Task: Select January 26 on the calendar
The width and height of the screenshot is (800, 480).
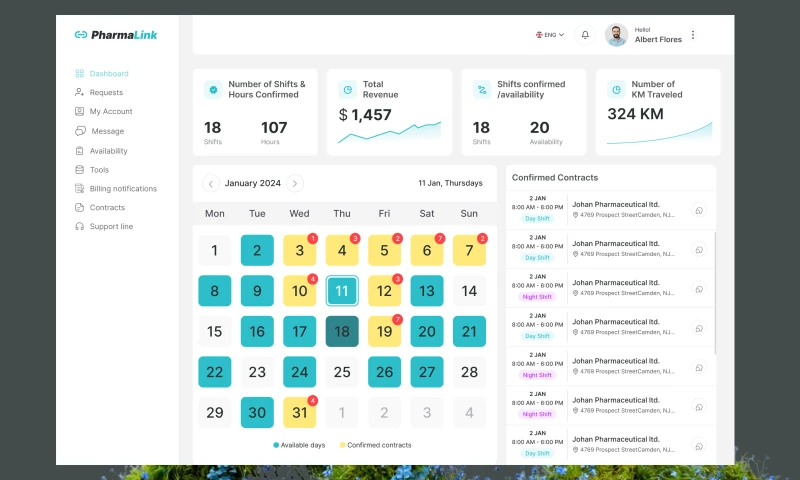Action: [x=384, y=372]
